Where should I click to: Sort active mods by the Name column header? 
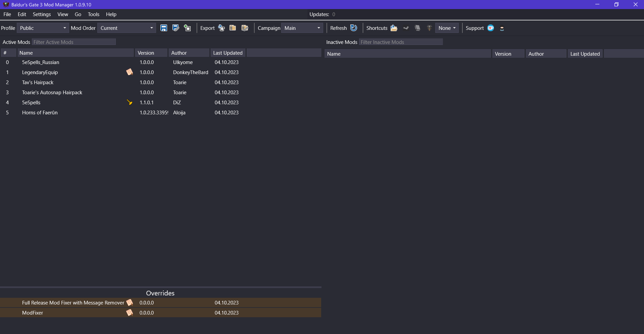click(x=76, y=53)
